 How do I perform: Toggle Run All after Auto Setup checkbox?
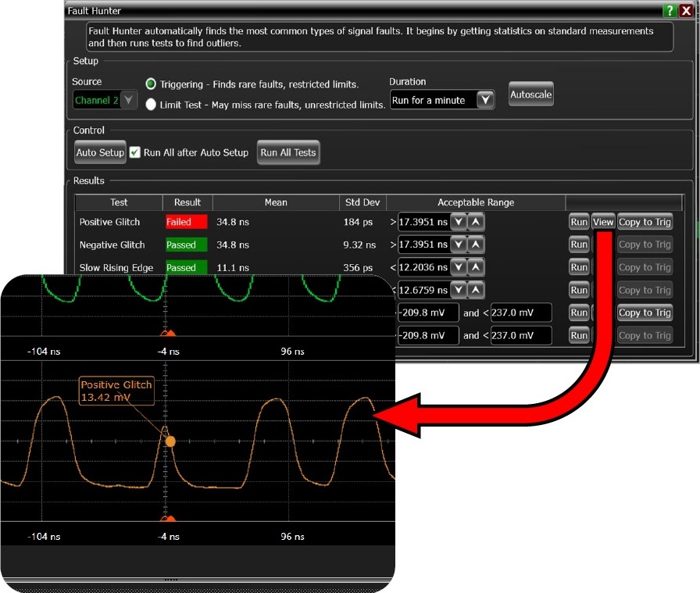tap(135, 152)
